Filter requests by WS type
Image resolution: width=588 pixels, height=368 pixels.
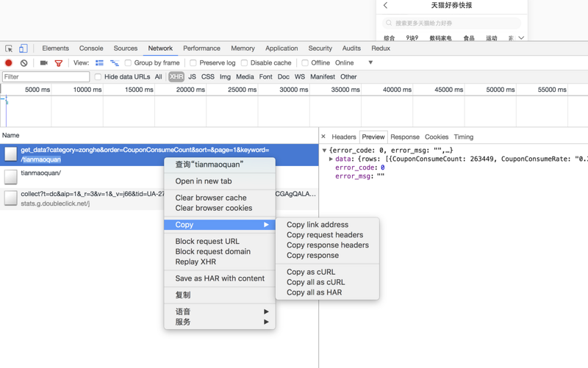point(300,77)
